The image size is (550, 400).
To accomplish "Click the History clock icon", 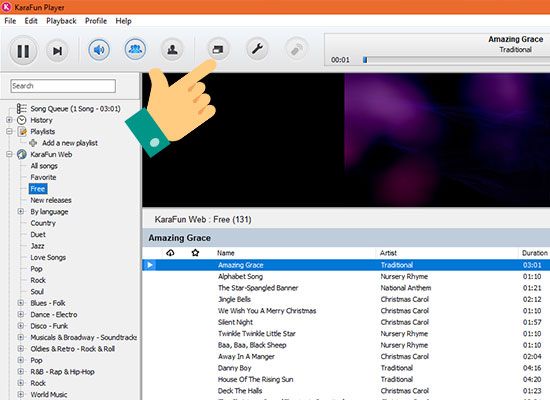I will (22, 120).
